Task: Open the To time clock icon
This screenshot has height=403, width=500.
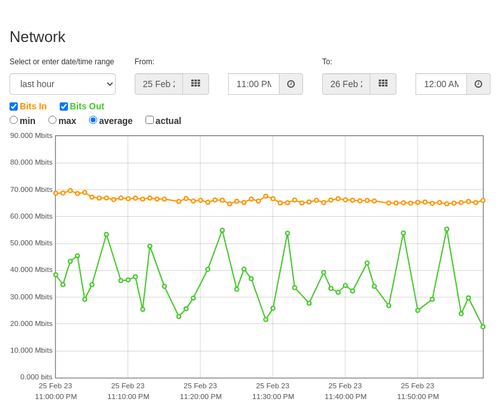Action: [478, 84]
